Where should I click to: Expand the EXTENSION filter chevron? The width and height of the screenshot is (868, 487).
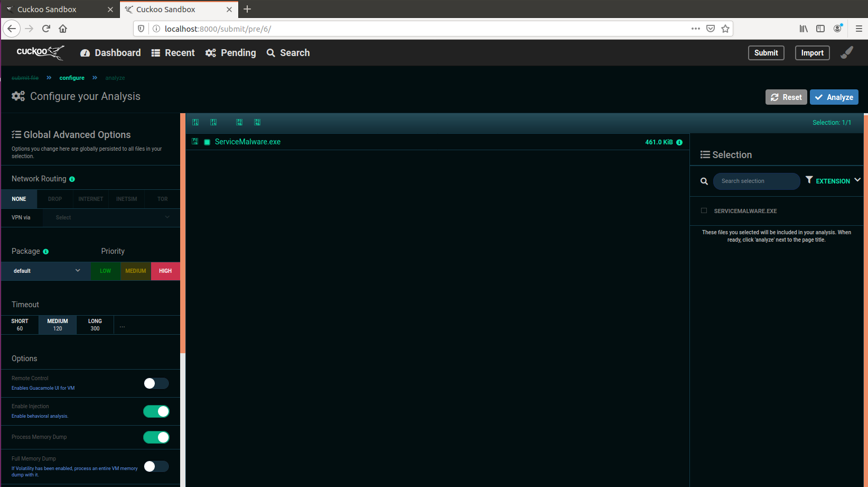point(857,180)
